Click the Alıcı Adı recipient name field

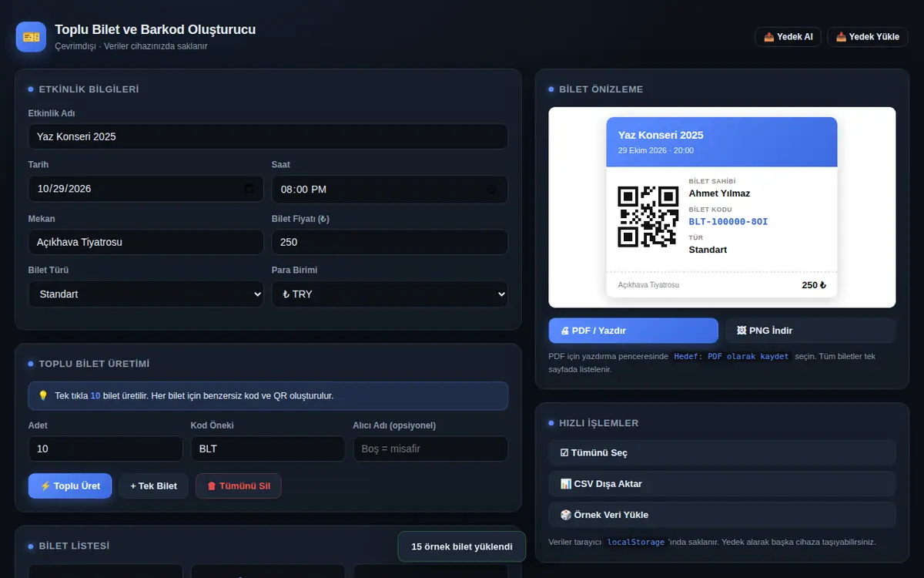[x=430, y=449]
